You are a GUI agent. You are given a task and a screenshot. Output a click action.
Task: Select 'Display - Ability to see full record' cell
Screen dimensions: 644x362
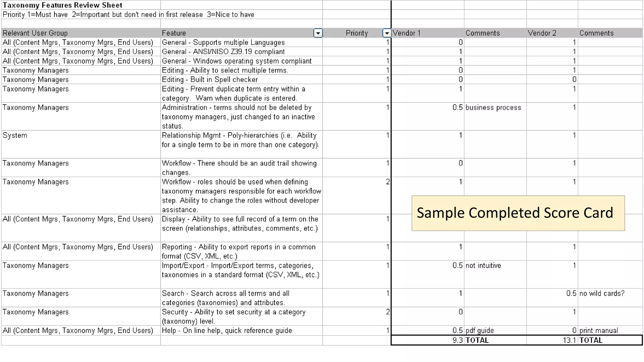pyautogui.click(x=241, y=228)
